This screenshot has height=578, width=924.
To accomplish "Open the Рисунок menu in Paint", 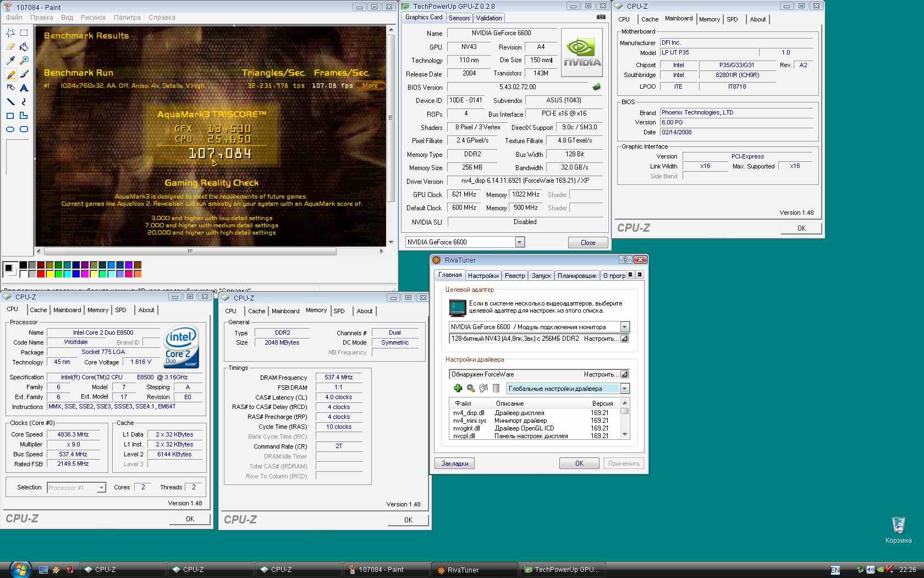I will 93,18.
